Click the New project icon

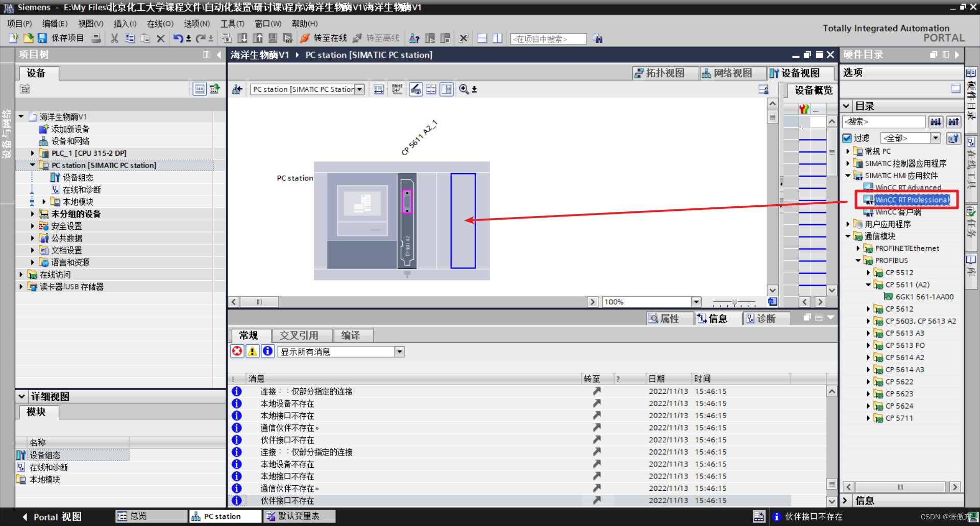click(x=14, y=38)
